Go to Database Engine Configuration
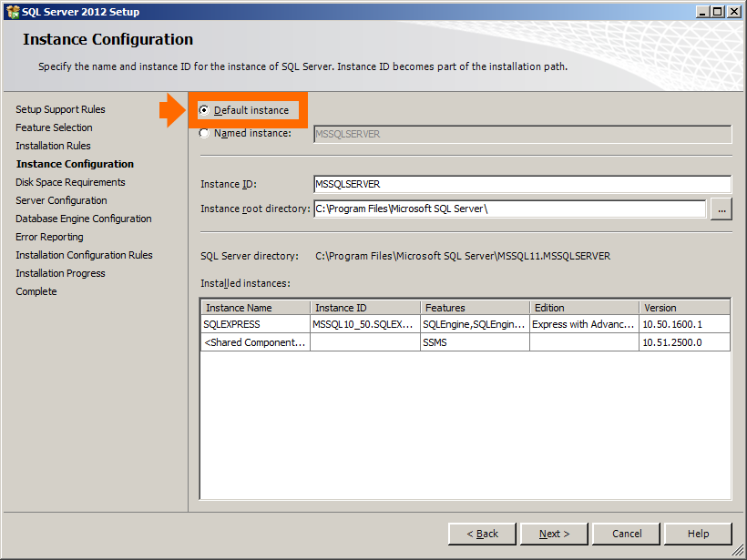This screenshot has width=747, height=560. click(83, 219)
